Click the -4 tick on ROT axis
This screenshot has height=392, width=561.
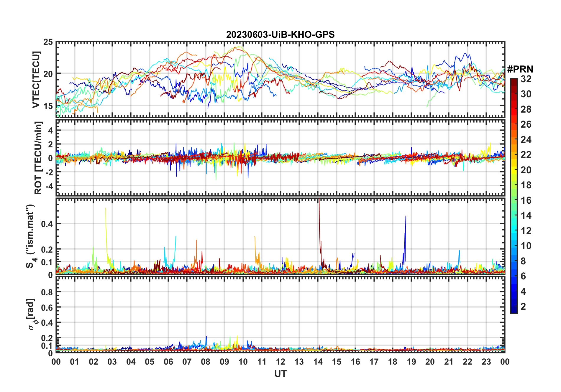coord(49,186)
